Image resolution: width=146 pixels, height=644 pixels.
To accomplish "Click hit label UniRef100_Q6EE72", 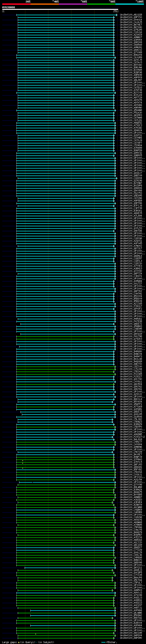I will coord(131,324).
